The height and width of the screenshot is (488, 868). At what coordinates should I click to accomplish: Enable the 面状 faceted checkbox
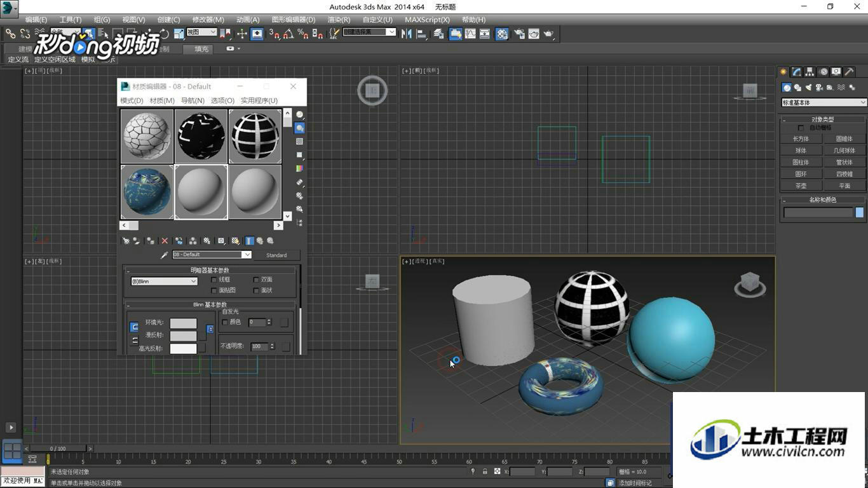(256, 290)
